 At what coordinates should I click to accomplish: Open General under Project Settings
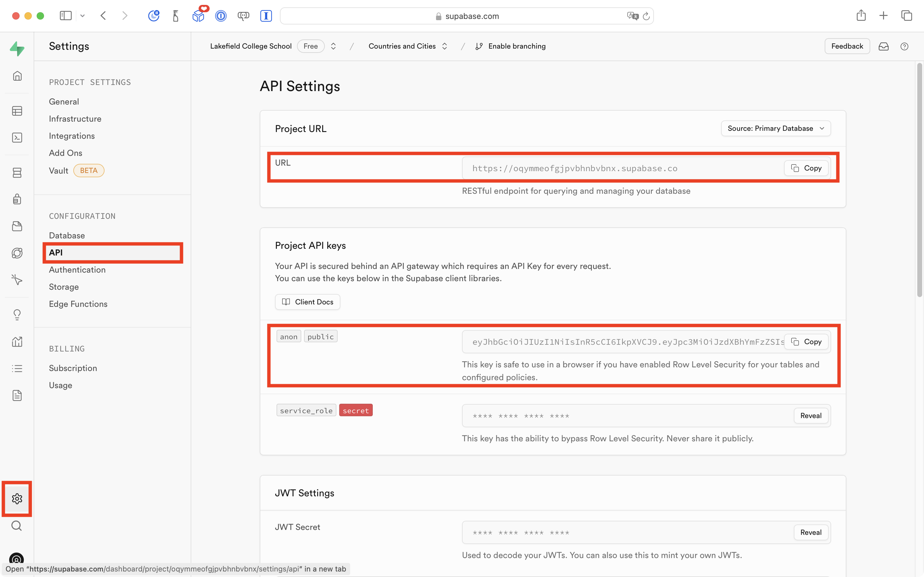click(64, 101)
